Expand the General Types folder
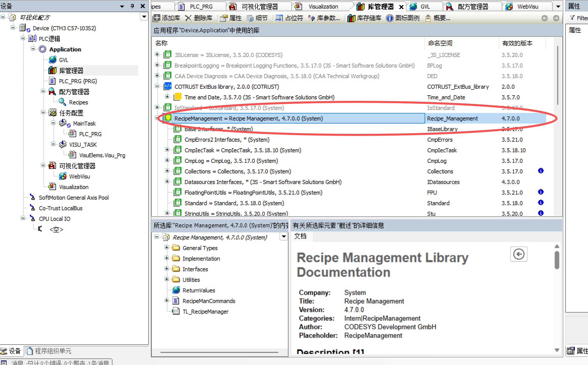The image size is (588, 365). pyautogui.click(x=166, y=247)
